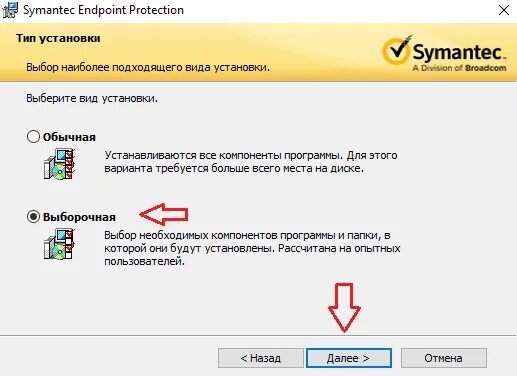
Task: Click the A Division of Broadcom text
Action: (459, 68)
